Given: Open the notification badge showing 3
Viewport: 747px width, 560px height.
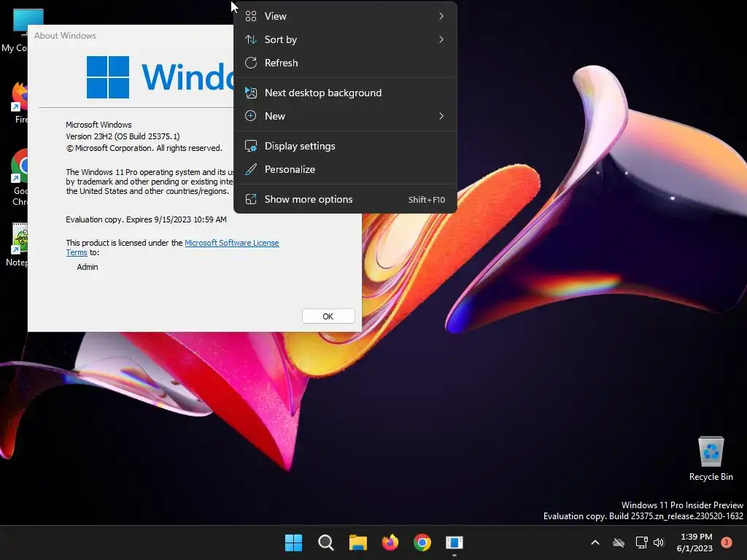Looking at the screenshot, I should 727,542.
